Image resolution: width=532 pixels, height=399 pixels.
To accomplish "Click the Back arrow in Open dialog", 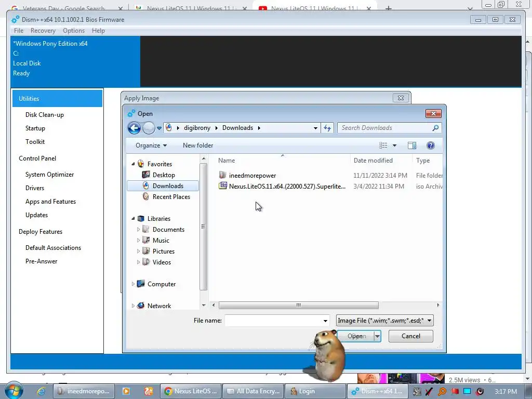I will pyautogui.click(x=134, y=128).
